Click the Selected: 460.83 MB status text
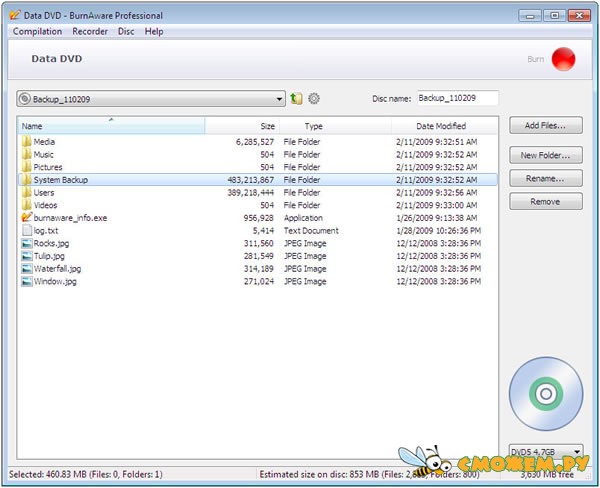This screenshot has height=488, width=600. [86, 475]
